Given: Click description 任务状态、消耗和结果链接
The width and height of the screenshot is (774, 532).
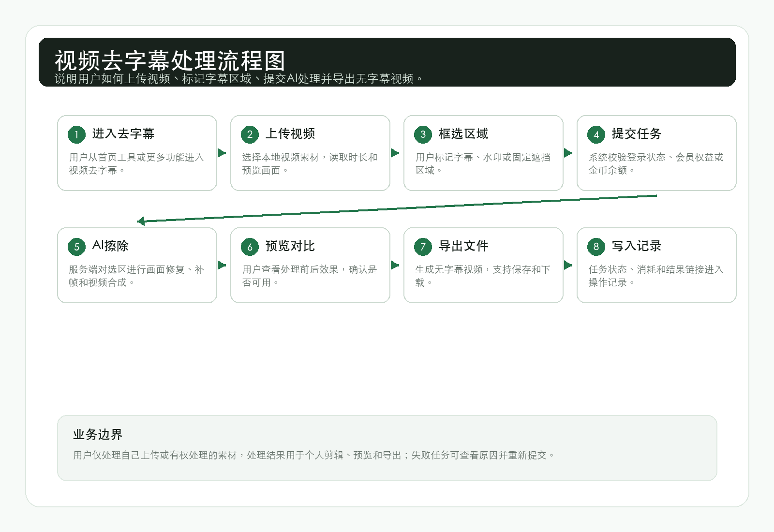Looking at the screenshot, I should point(656,276).
